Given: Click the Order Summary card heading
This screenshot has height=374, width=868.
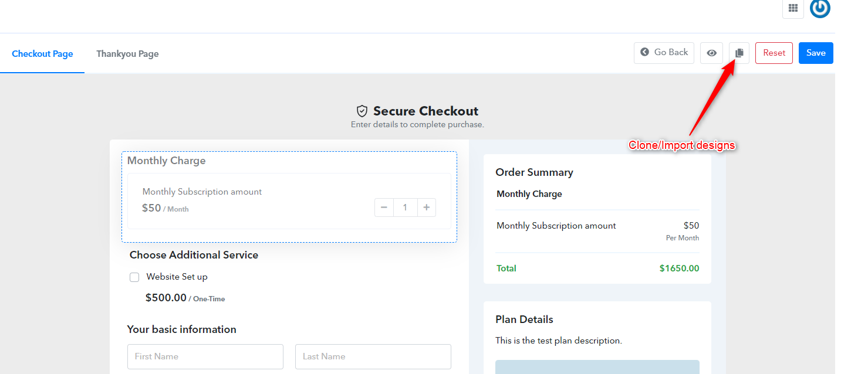Looking at the screenshot, I should (534, 172).
